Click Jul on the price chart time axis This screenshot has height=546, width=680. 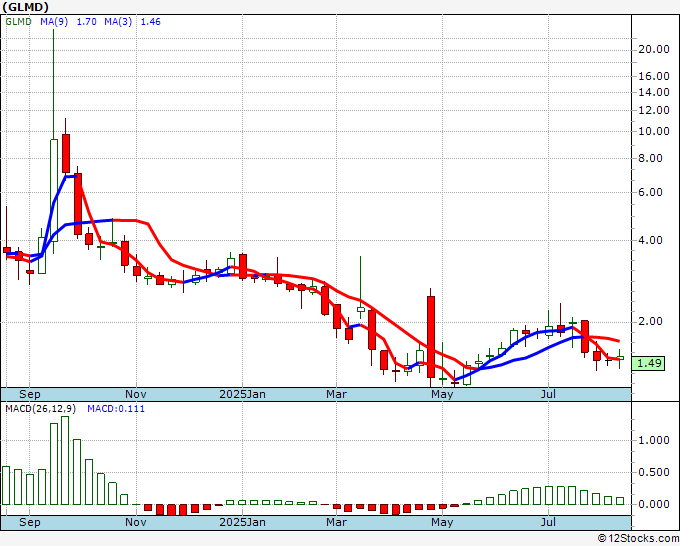pyautogui.click(x=549, y=394)
